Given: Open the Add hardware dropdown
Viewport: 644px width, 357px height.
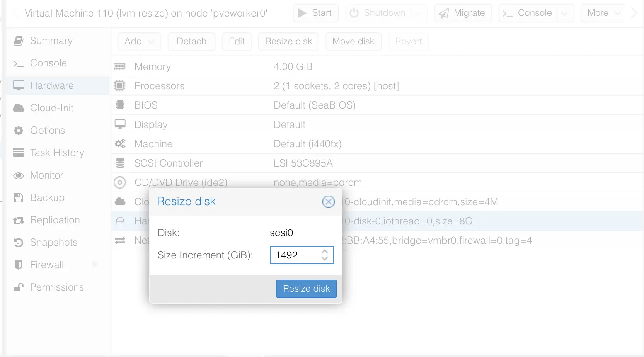Looking at the screenshot, I should click(x=139, y=41).
